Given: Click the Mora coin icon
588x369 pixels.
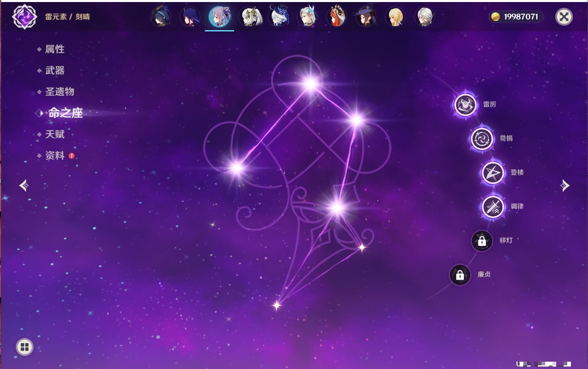Looking at the screenshot, I should point(496,17).
